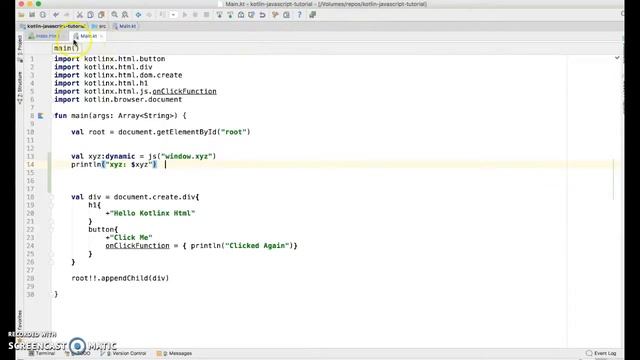Switch to the Main.kt editor tab
The height and width of the screenshot is (360, 640).
coord(86,36)
